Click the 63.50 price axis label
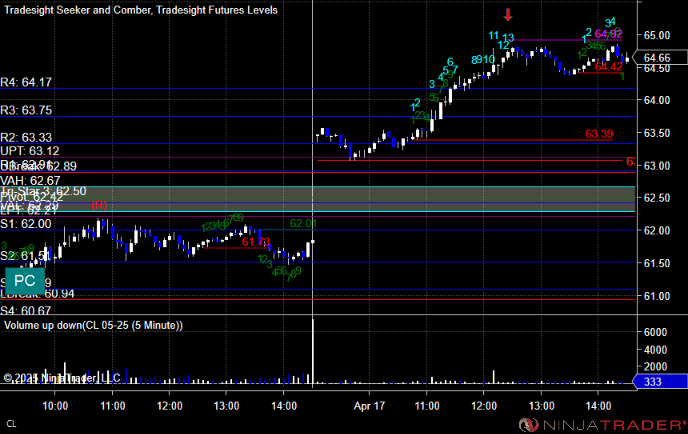The width and height of the screenshot is (688, 434). pyautogui.click(x=657, y=133)
